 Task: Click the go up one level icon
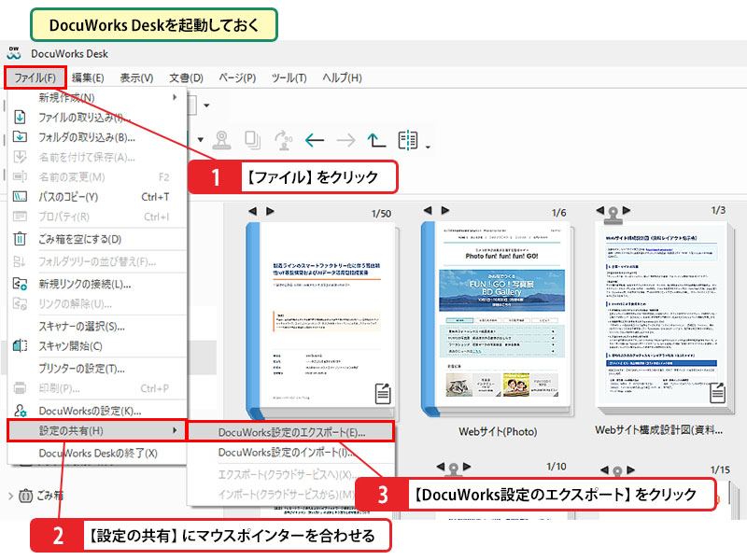tap(376, 141)
